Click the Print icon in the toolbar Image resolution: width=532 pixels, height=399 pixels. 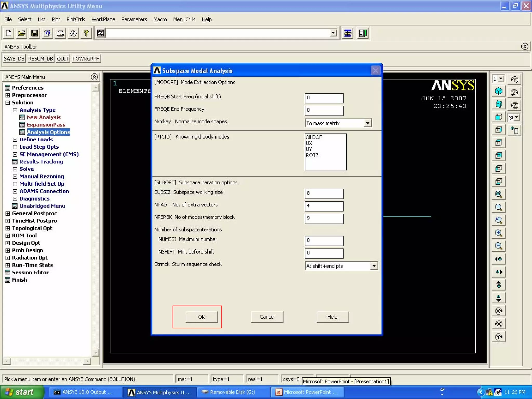61,33
